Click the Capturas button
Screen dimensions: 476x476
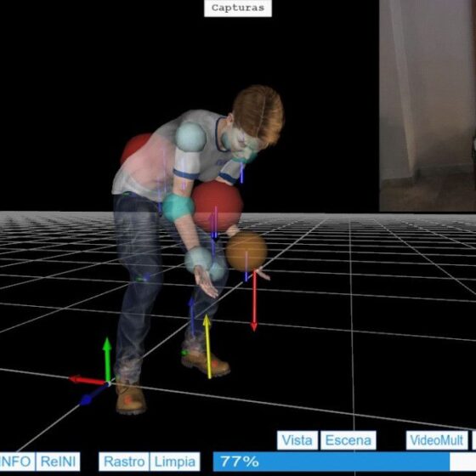click(x=238, y=8)
